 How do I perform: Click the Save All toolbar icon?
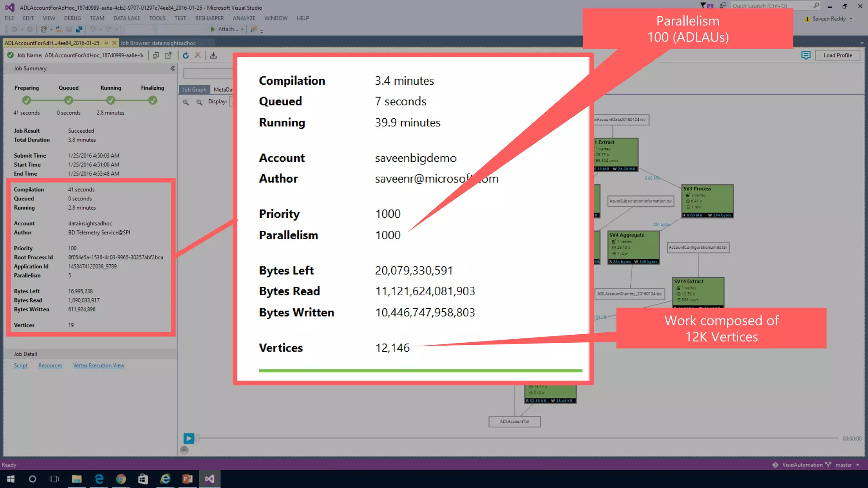point(79,29)
